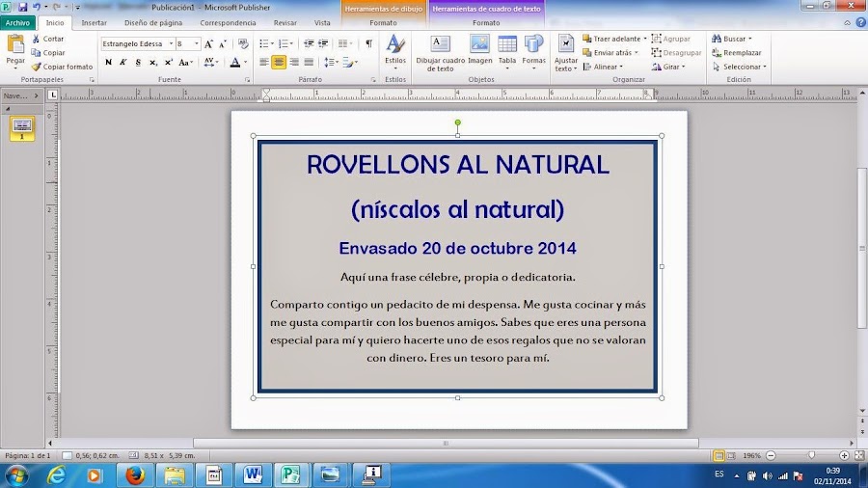Align text to the left
Viewport: 868px width, 488px height.
pos(264,63)
